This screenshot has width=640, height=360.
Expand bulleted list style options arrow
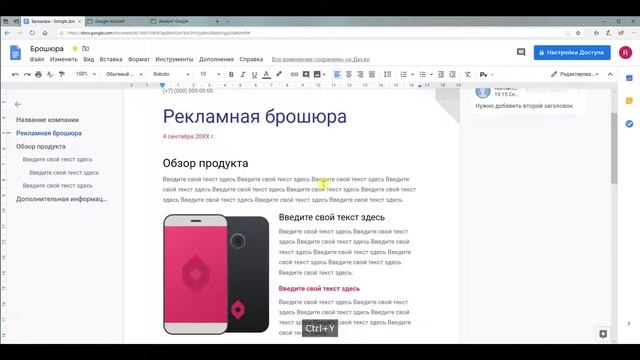point(431,75)
